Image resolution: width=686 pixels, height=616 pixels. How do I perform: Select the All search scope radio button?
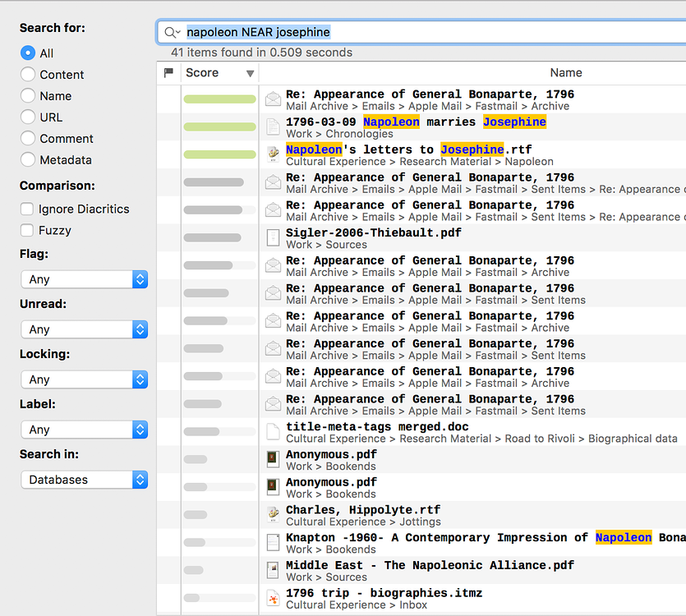(28, 53)
